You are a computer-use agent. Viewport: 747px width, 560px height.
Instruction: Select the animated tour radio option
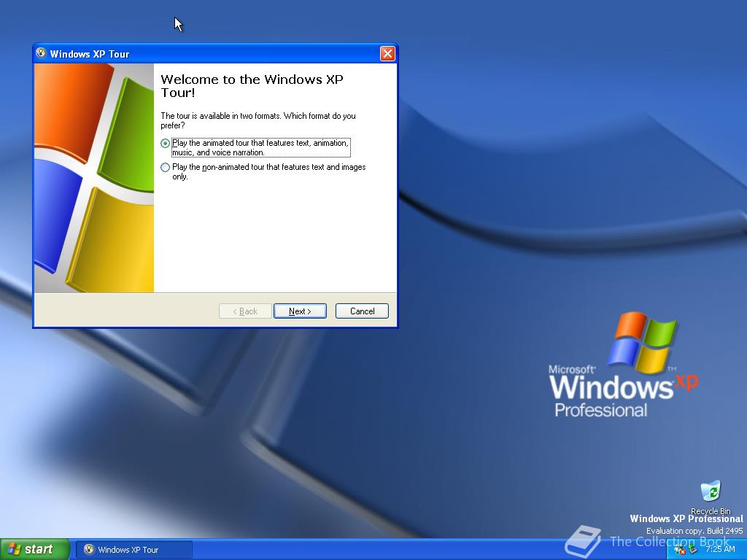pyautogui.click(x=166, y=144)
